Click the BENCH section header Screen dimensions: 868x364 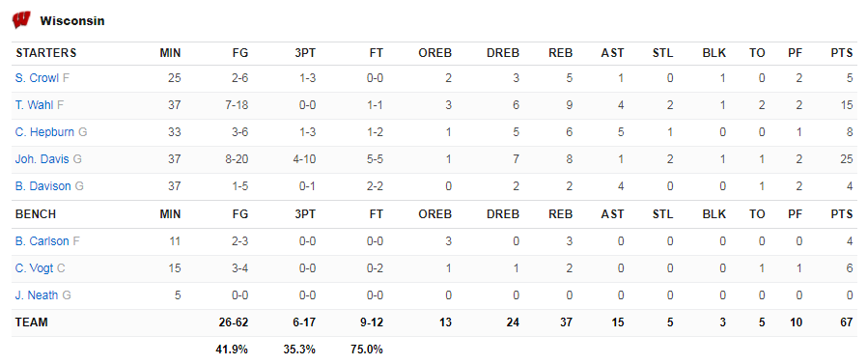[x=36, y=214]
